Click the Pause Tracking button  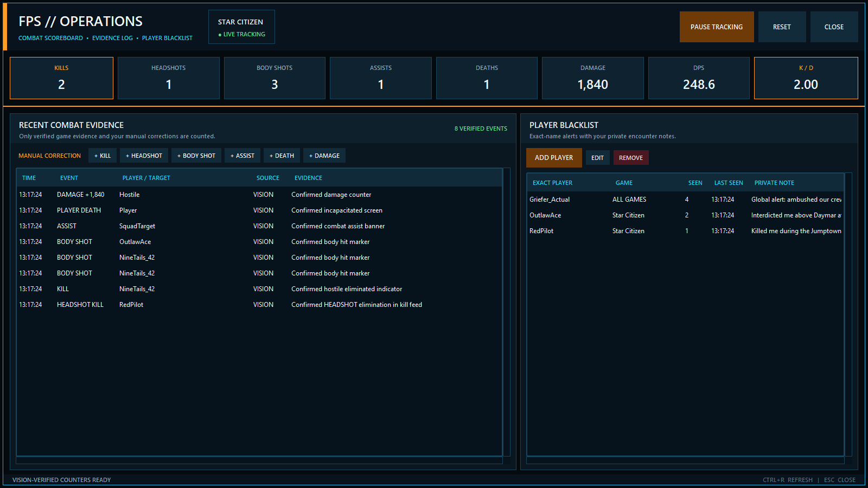pos(717,27)
